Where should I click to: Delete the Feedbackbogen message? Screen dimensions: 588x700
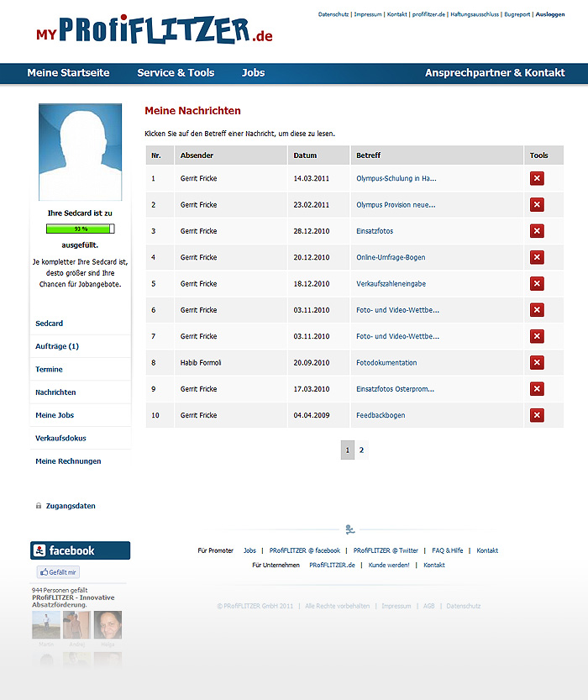pos(537,416)
